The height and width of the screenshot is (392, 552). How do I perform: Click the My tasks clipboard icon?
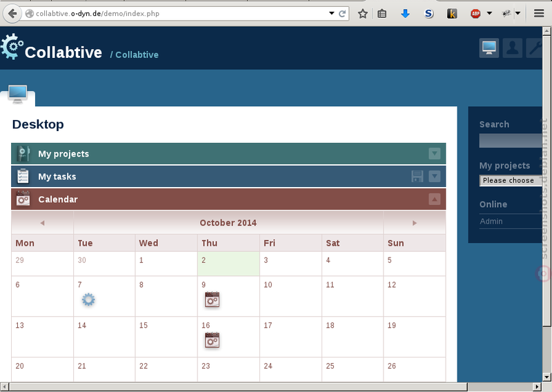coord(23,176)
